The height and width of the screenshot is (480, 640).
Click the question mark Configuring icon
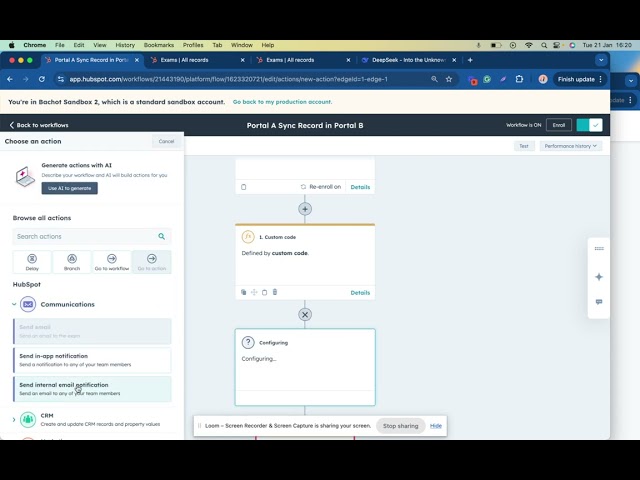pyautogui.click(x=248, y=342)
